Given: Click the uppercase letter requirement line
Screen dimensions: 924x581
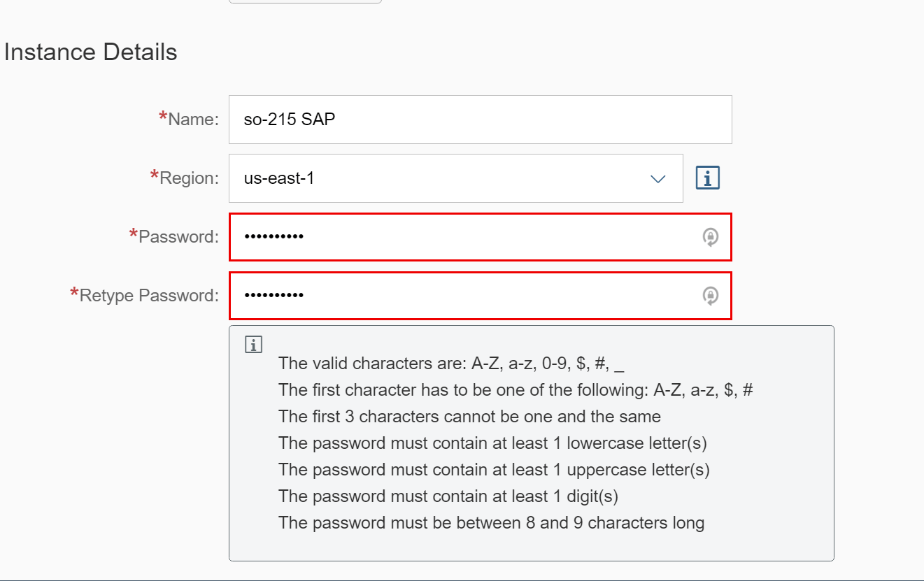Looking at the screenshot, I should pos(494,470).
